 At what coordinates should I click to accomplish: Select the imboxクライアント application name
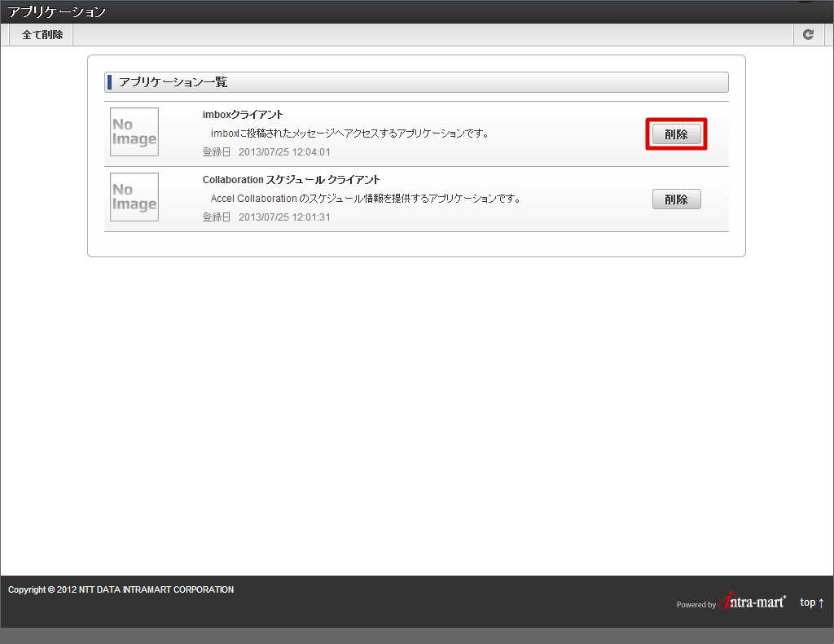point(242,114)
